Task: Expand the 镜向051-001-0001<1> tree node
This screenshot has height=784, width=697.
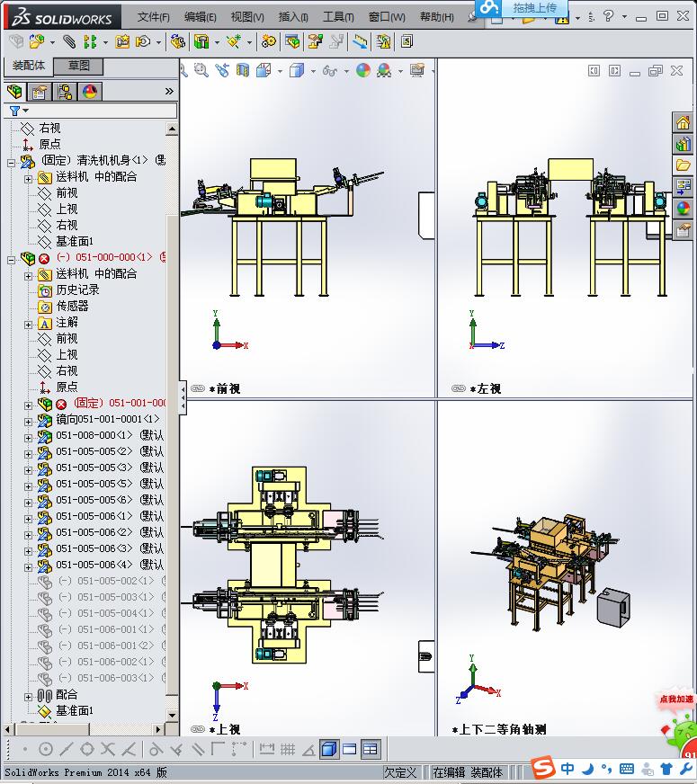Action: tap(28, 422)
